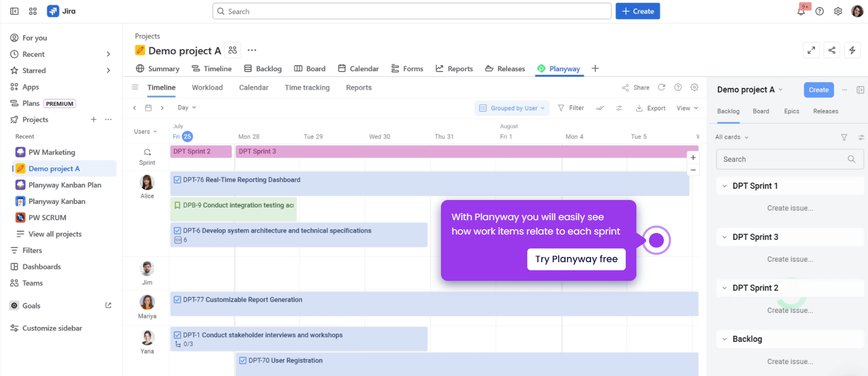Go to previous timeline period arrow
The height and width of the screenshot is (376, 868).
point(134,108)
